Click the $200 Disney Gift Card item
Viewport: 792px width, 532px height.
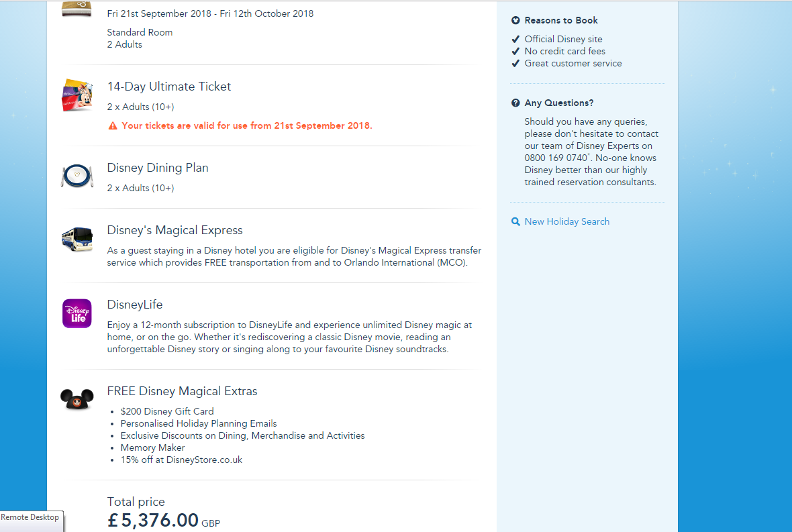tap(167, 411)
